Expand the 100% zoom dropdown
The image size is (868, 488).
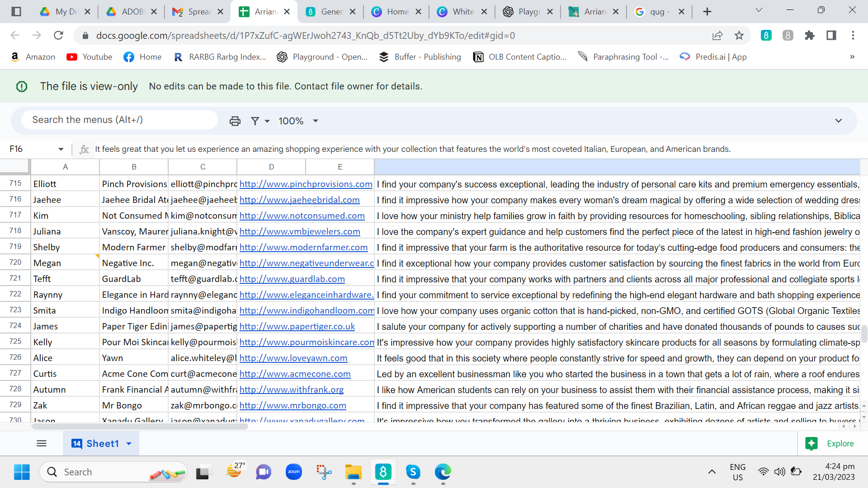316,121
